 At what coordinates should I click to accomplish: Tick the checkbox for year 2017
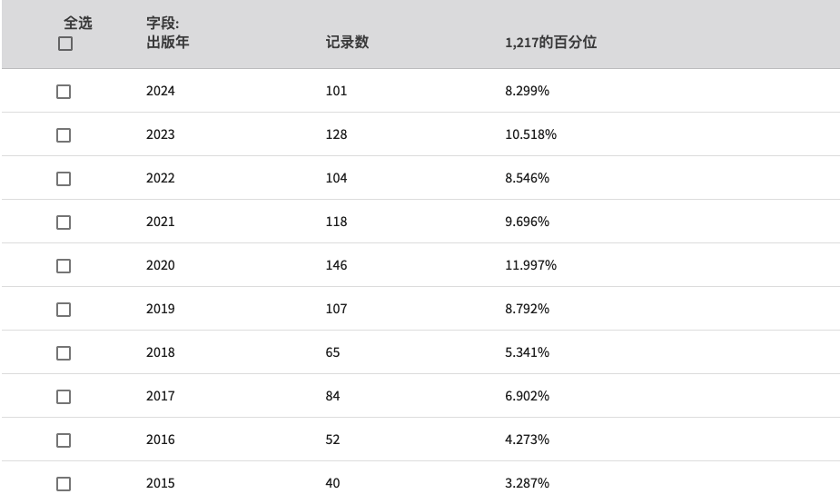pyautogui.click(x=64, y=397)
